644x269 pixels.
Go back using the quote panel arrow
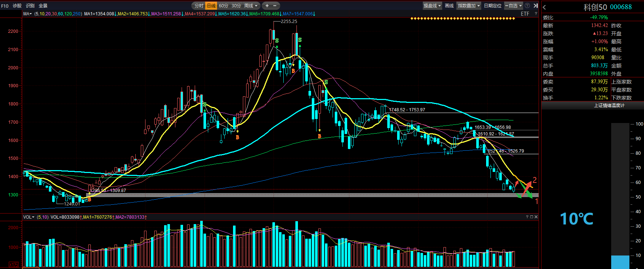point(544,7)
